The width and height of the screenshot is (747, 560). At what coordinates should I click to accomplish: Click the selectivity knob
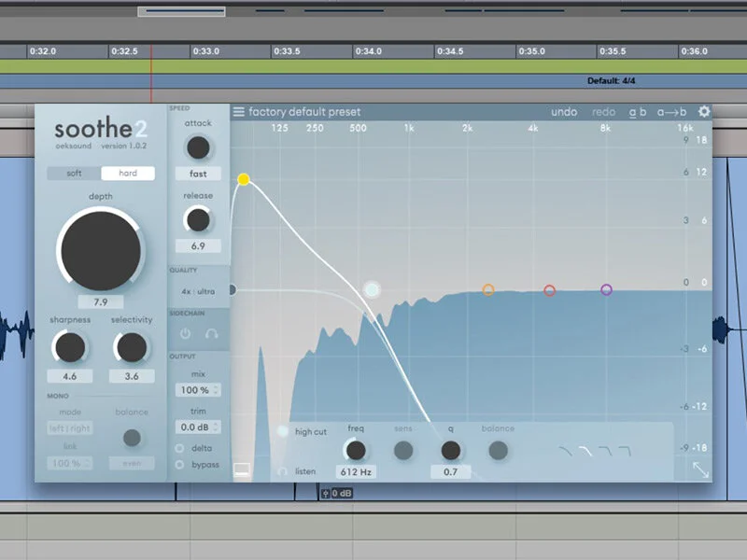pos(132,347)
